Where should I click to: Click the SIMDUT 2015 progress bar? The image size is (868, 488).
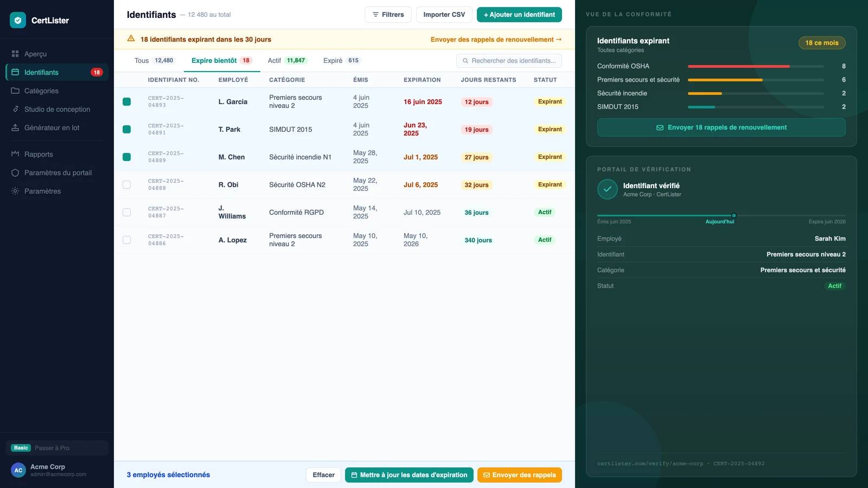[x=756, y=107]
